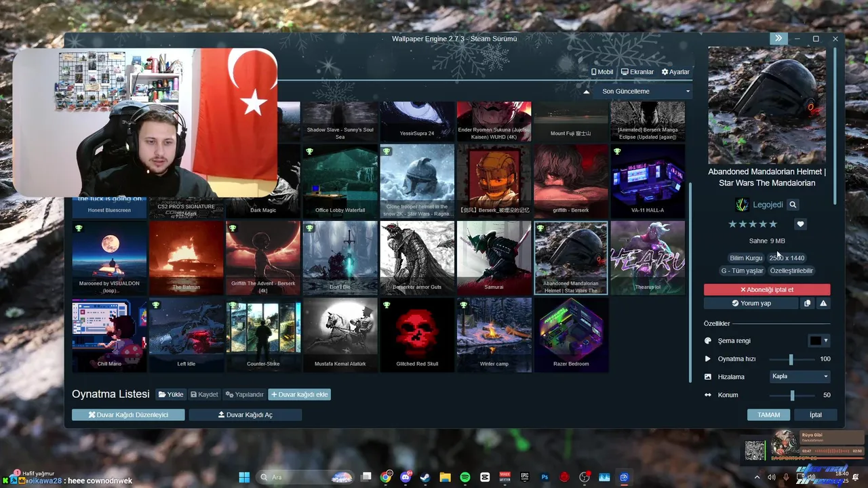Collapse the right details panel with double-arrow
Viewport: 868px width, 488px height.
[x=778, y=39]
